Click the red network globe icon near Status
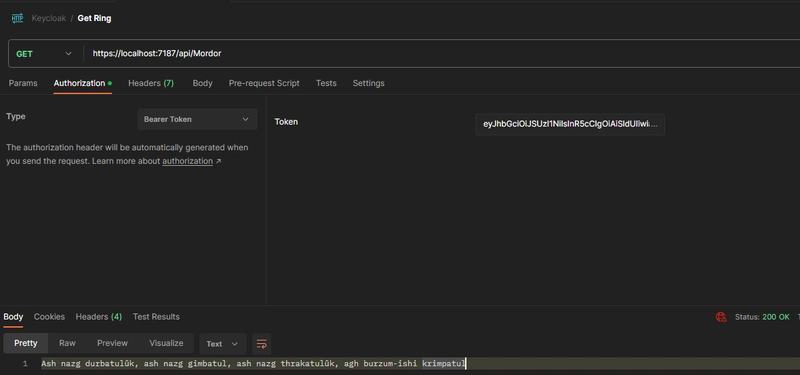Image resolution: width=800 pixels, height=375 pixels. 721,317
